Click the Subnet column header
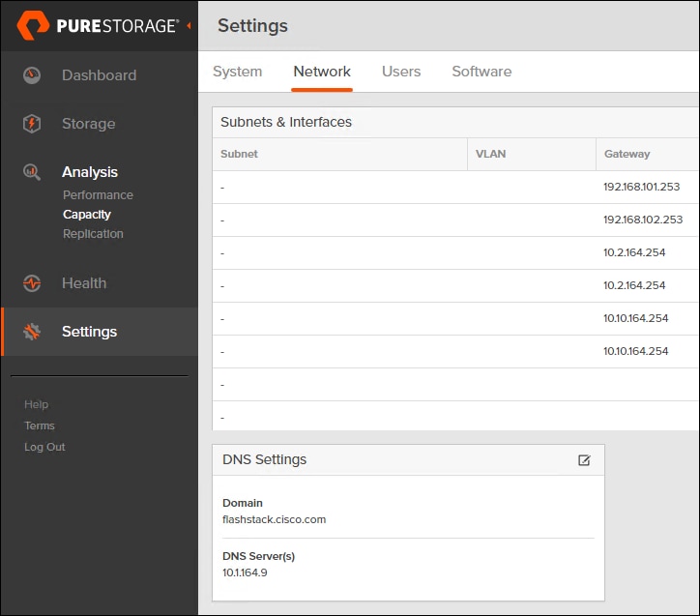700x616 pixels. 239,154
